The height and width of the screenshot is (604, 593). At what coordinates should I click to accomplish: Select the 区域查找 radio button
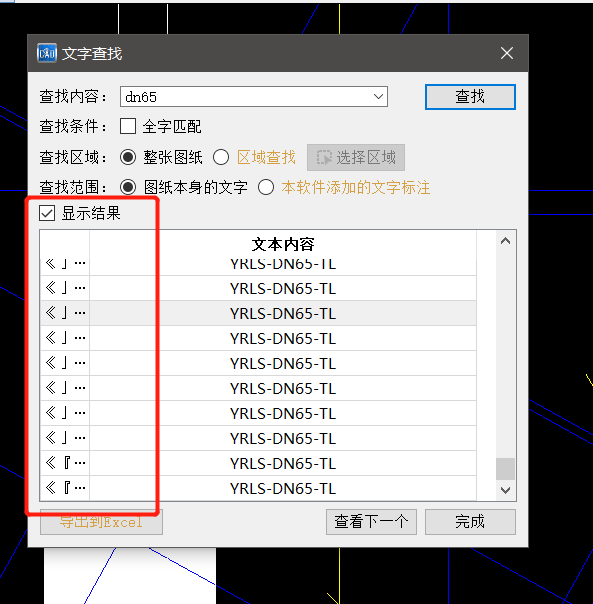(221, 157)
